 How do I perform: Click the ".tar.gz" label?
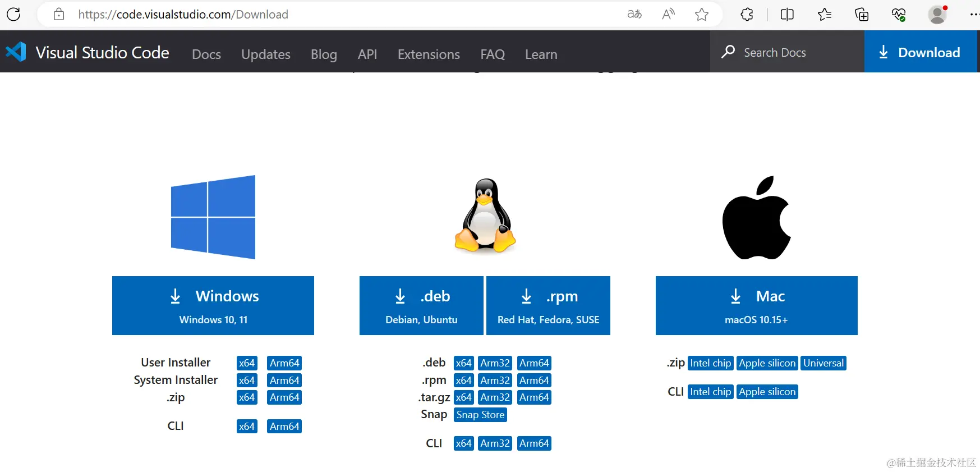click(x=434, y=397)
